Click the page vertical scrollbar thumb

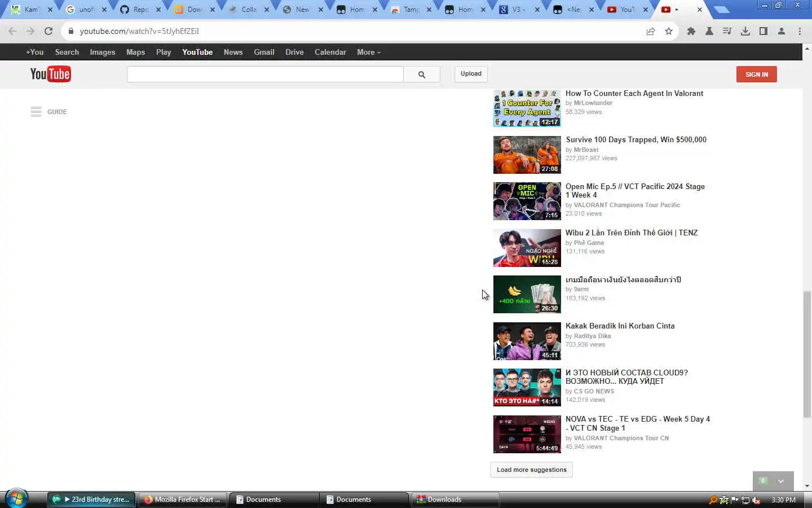point(807,354)
